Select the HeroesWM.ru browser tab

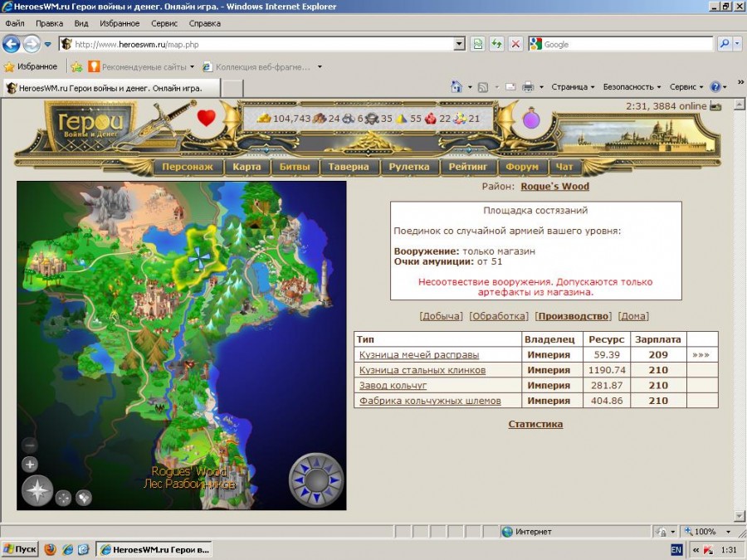click(x=111, y=88)
